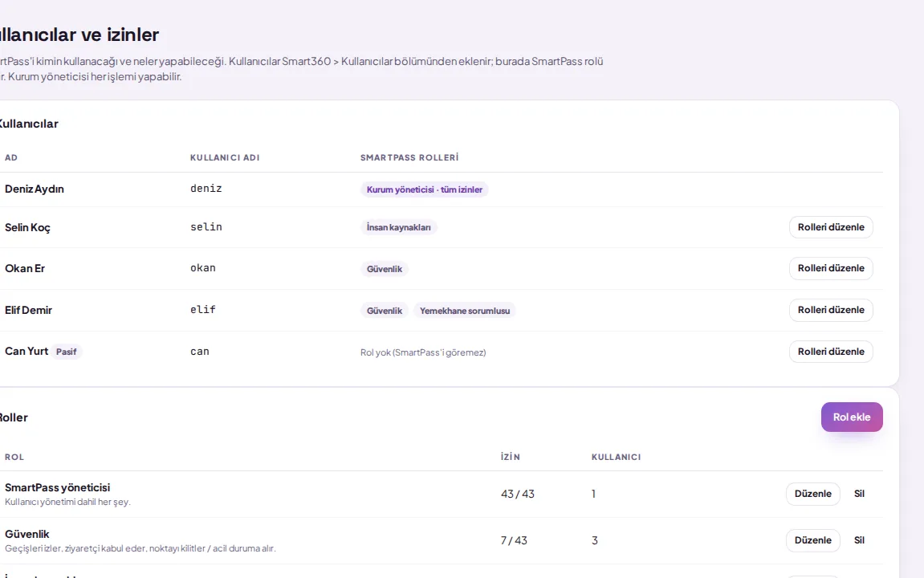Delete the SmartPass yöneticisi role with Sil

(859, 494)
